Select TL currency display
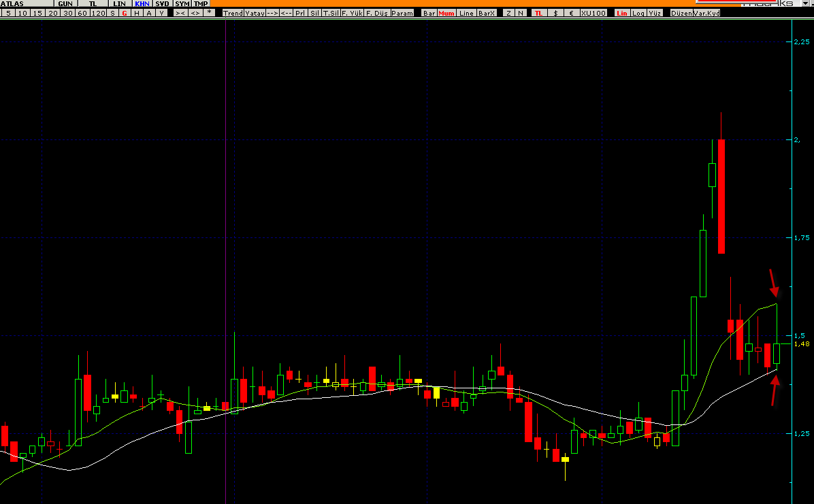This screenshot has width=814, height=504. click(539, 13)
